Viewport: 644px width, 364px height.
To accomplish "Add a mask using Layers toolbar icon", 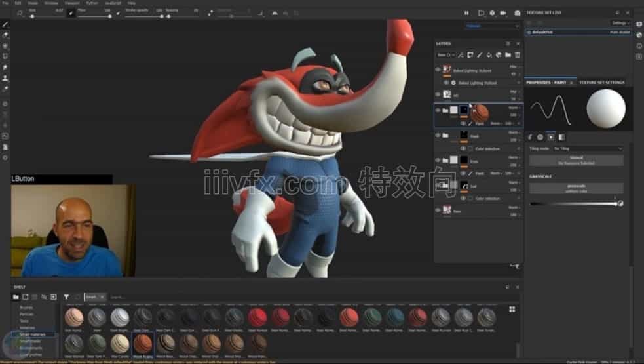I will pyautogui.click(x=470, y=55).
